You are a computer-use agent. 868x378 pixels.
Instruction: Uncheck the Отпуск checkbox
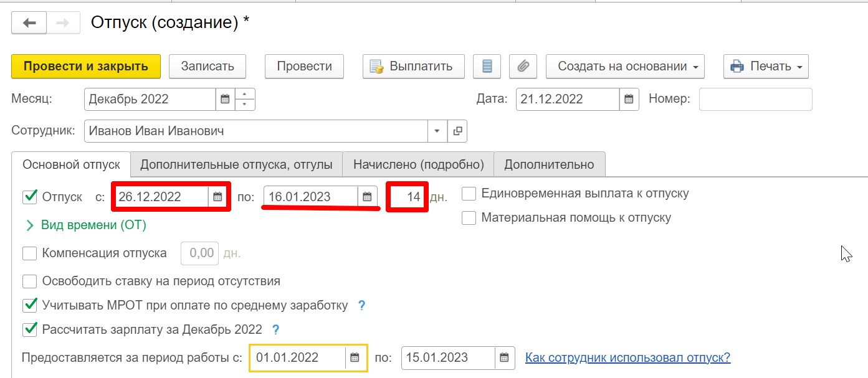coord(30,197)
